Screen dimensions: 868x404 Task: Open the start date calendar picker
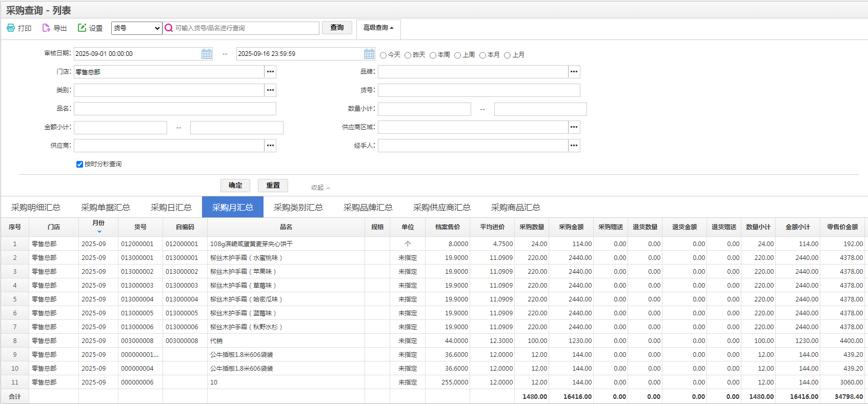tap(207, 54)
